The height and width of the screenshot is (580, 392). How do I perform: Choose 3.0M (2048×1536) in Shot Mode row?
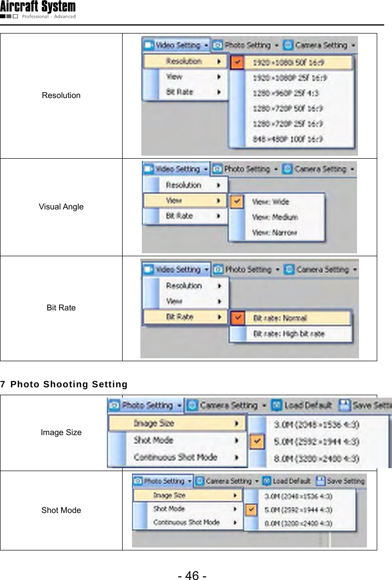[300, 496]
